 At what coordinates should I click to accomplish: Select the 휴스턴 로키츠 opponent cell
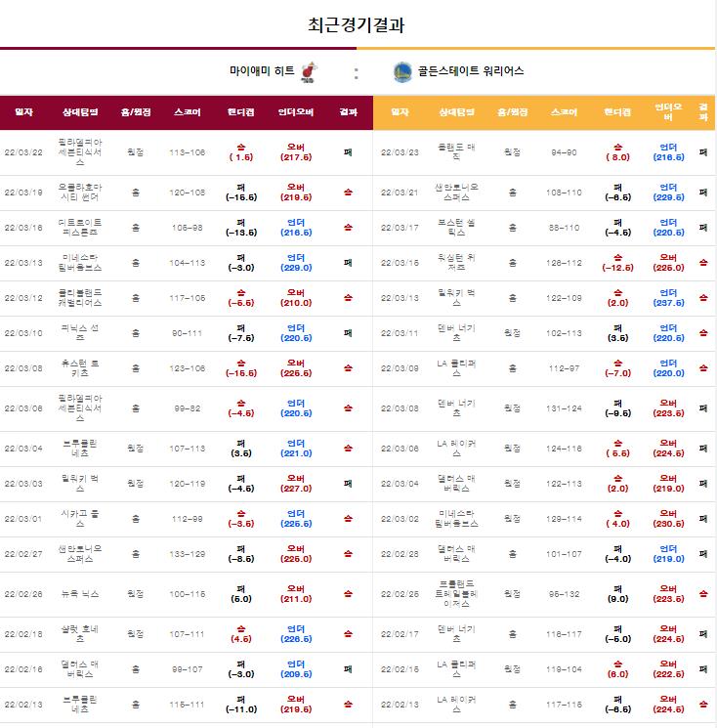tap(80, 368)
